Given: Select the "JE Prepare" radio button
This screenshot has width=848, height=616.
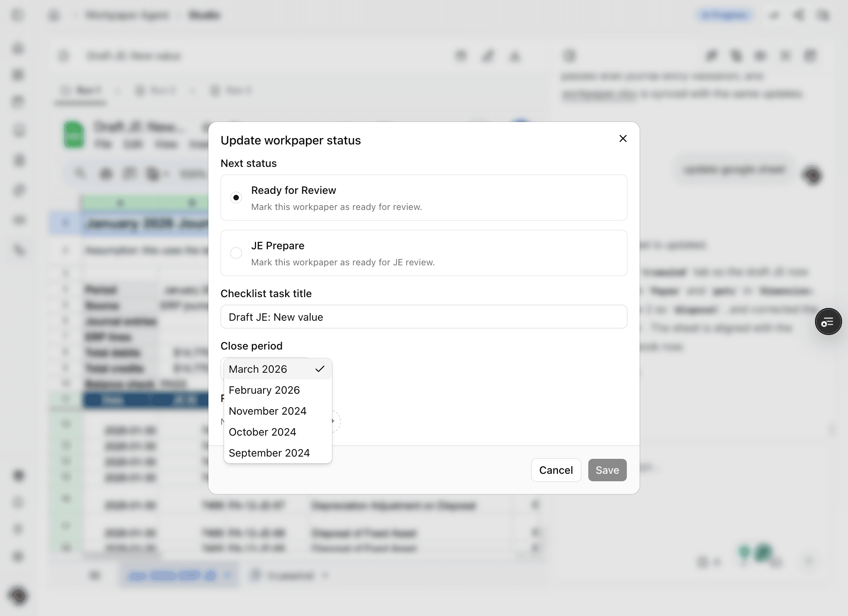Looking at the screenshot, I should point(236,253).
